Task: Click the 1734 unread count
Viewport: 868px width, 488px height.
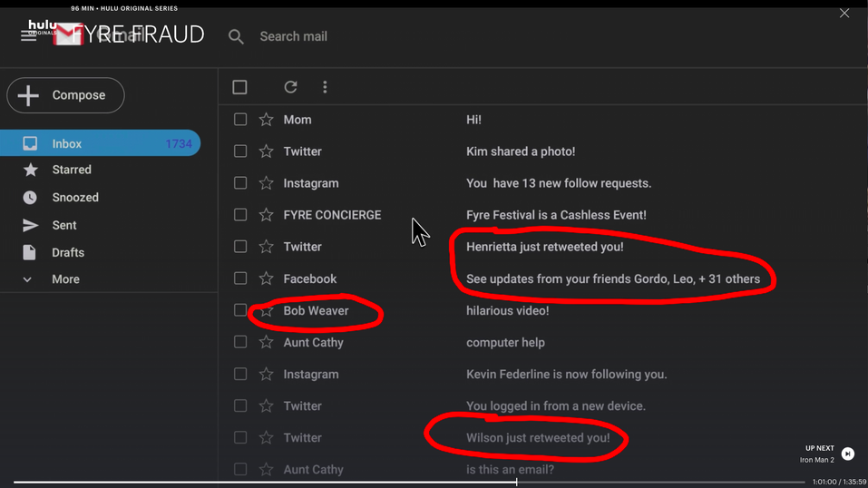Action: tap(179, 144)
